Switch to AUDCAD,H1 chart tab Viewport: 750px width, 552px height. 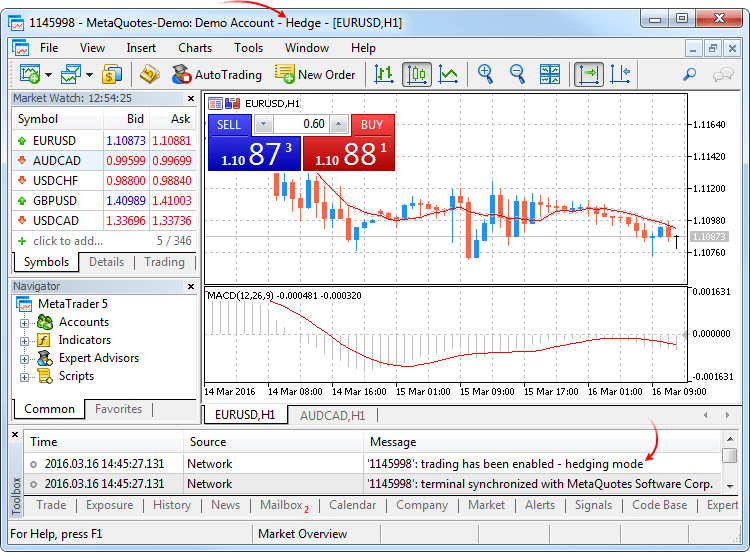332,415
